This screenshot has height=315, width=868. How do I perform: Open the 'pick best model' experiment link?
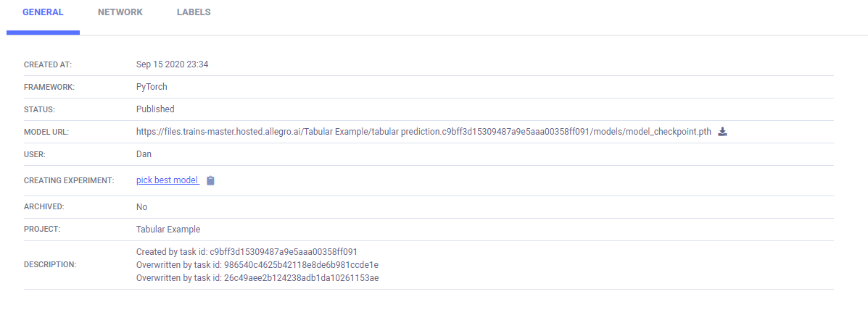pos(167,180)
